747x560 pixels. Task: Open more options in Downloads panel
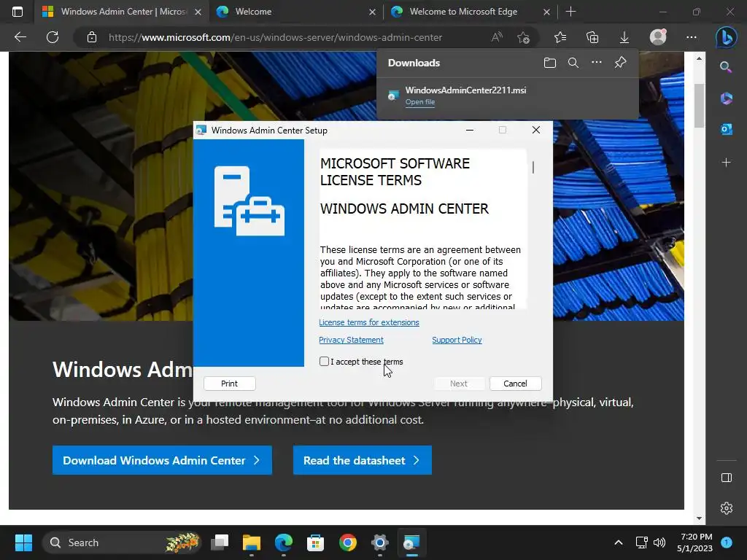point(597,63)
